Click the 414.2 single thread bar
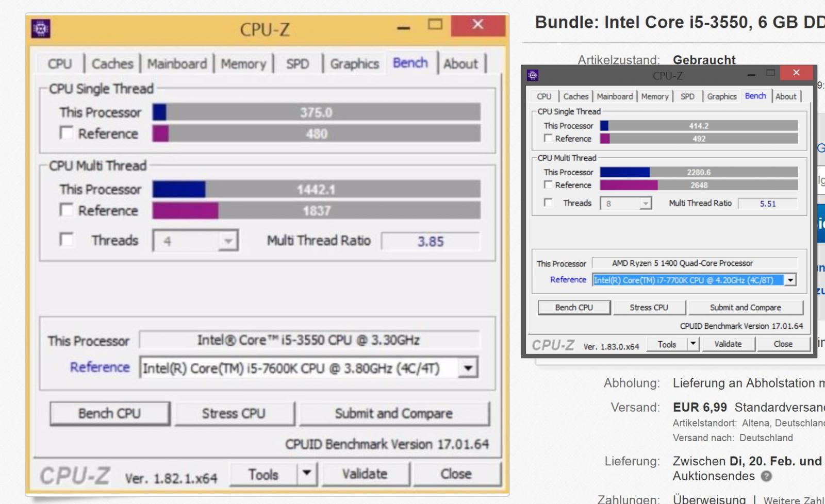This screenshot has width=825, height=504. pos(699,126)
